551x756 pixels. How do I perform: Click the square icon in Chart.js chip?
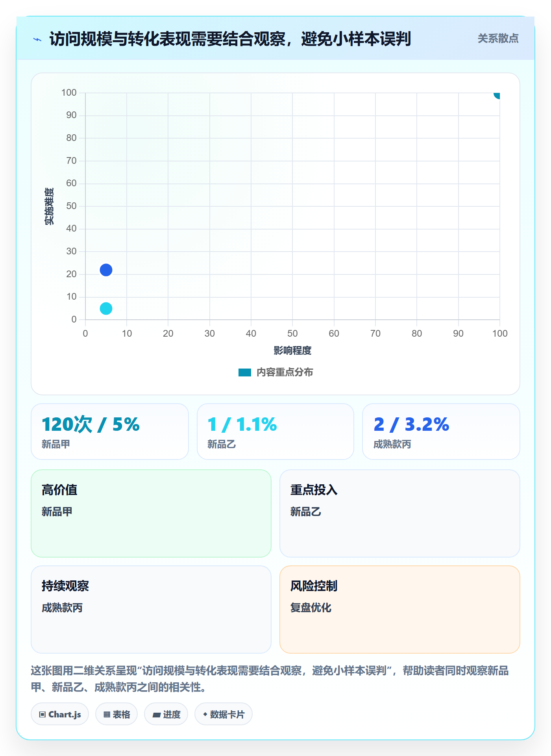[43, 714]
